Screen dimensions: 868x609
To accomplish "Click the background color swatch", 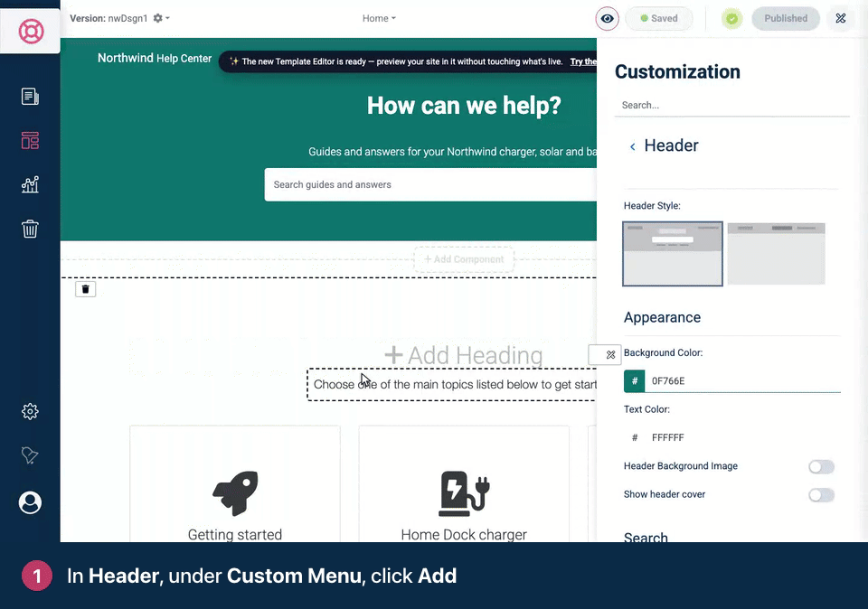I will click(x=635, y=381).
